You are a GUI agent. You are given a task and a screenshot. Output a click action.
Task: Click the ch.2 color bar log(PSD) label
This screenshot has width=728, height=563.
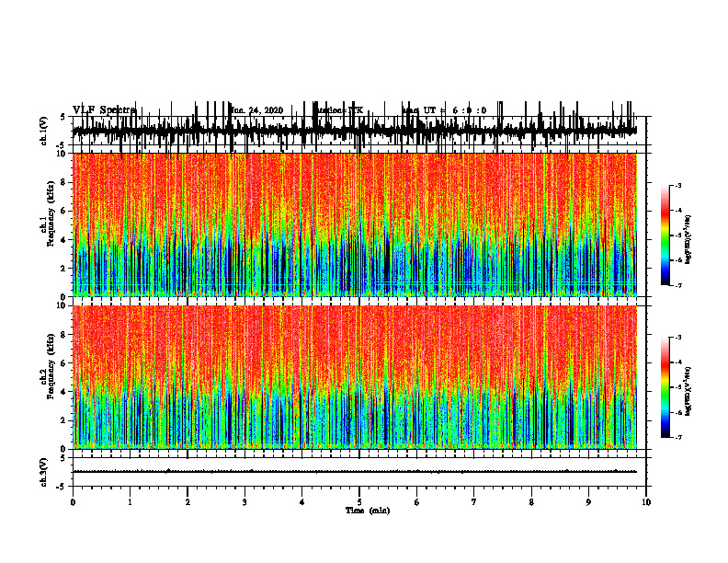point(688,390)
